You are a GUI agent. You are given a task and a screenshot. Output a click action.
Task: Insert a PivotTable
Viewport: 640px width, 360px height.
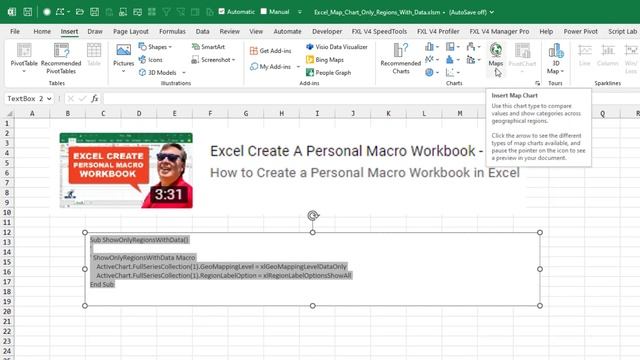(24, 58)
